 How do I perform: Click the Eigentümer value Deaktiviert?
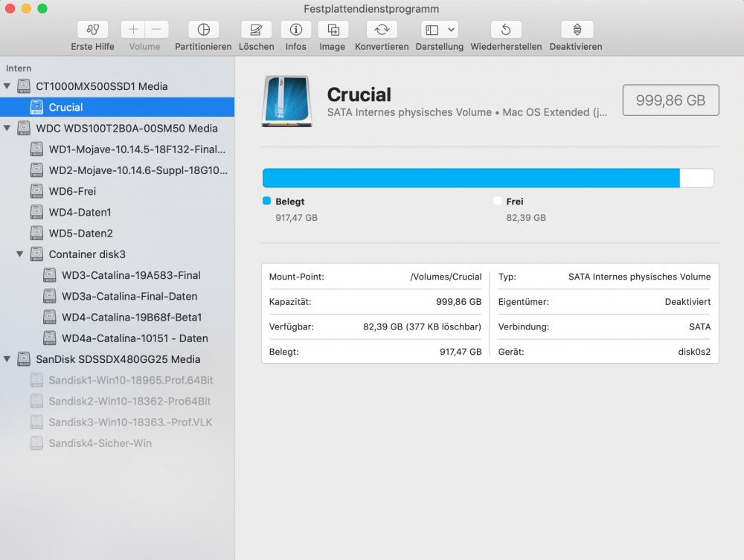pos(687,302)
